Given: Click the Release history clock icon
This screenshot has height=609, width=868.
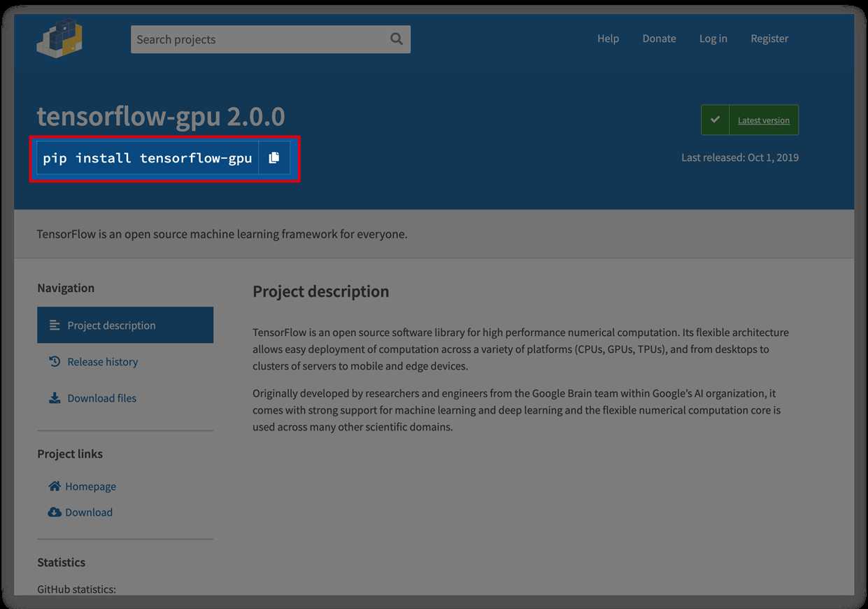Looking at the screenshot, I should click(x=55, y=362).
